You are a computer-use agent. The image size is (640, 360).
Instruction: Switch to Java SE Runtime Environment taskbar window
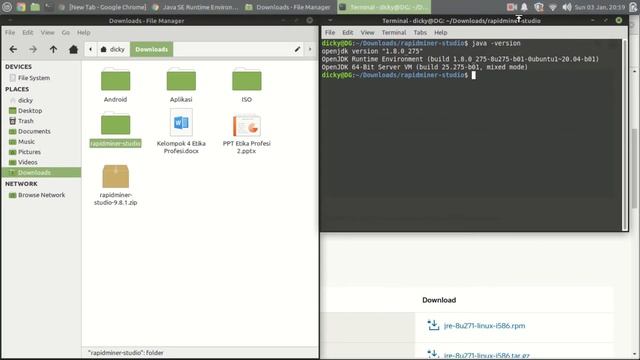tap(196, 7)
